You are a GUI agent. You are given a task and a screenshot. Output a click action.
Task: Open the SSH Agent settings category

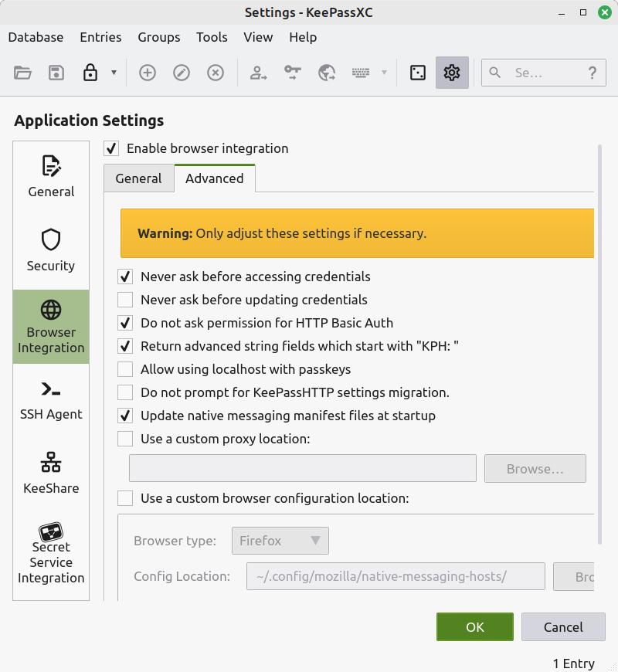click(x=51, y=401)
